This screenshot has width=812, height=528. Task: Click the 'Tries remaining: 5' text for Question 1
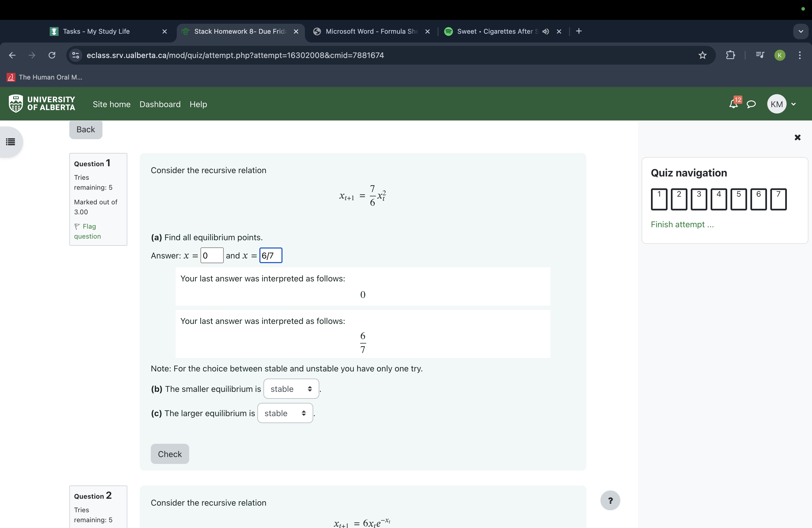point(93,183)
